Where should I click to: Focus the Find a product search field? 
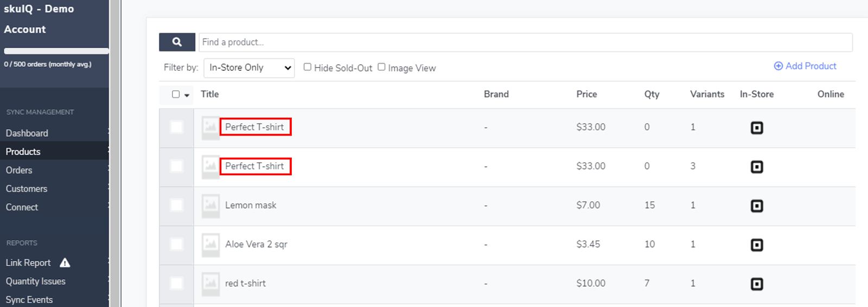coord(525,42)
